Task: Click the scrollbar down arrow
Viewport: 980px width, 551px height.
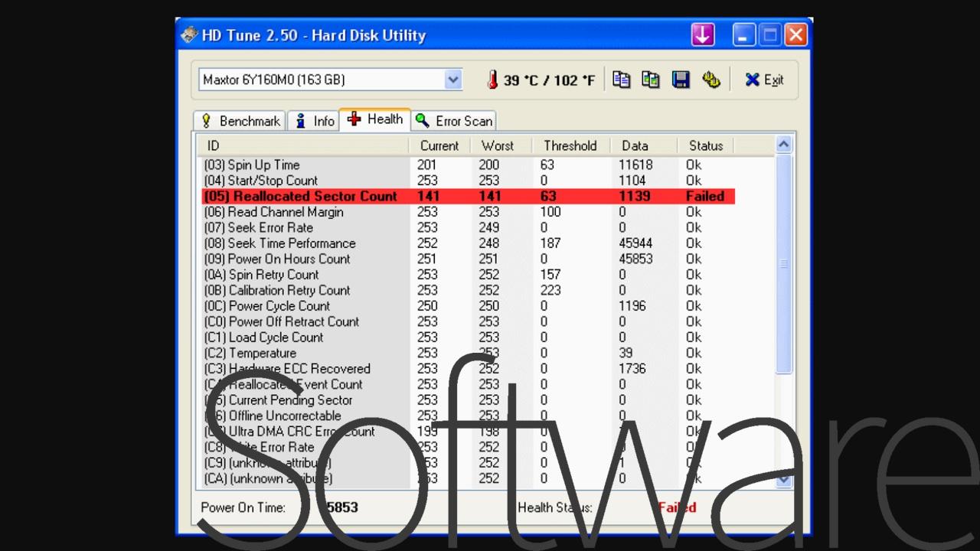Action: [783, 480]
